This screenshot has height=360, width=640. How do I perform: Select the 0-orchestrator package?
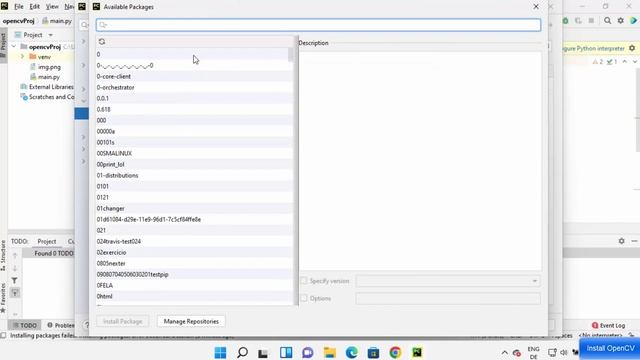(x=194, y=87)
